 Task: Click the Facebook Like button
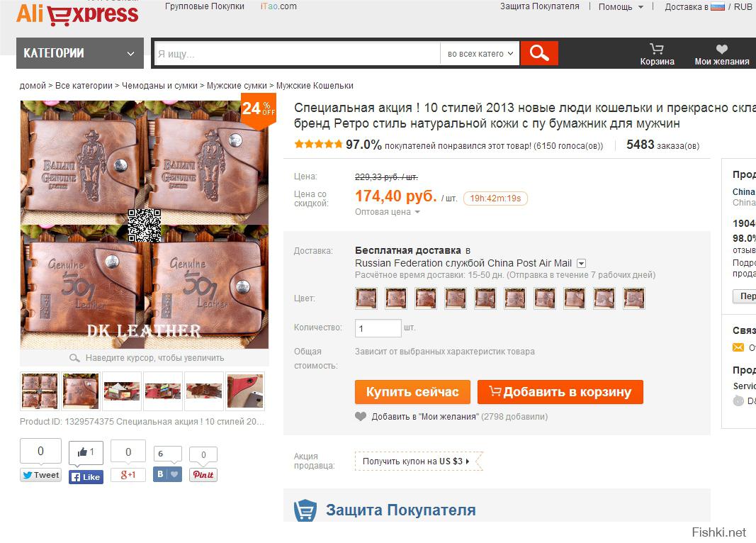click(x=86, y=477)
